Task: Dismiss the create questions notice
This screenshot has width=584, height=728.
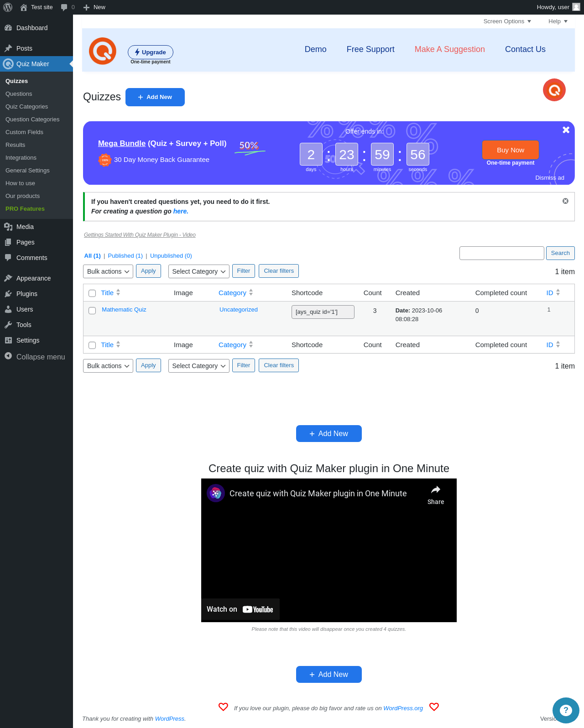Action: [565, 201]
